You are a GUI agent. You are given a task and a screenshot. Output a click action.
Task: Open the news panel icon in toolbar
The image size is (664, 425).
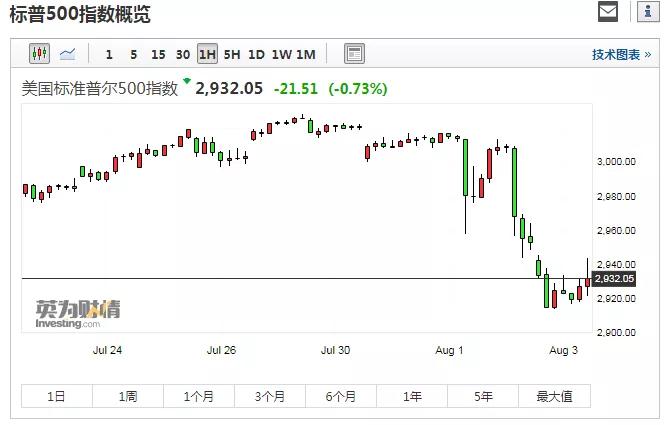(x=354, y=54)
